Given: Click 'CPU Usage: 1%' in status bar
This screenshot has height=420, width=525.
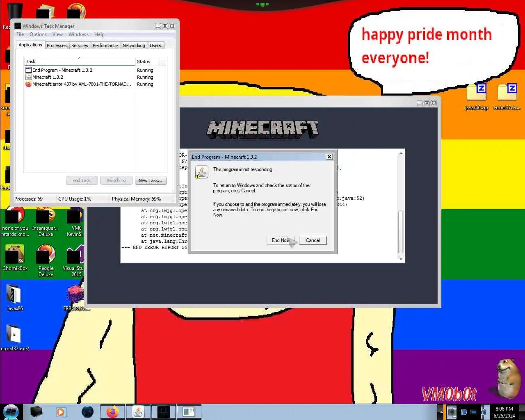Looking at the screenshot, I should pyautogui.click(x=75, y=199).
